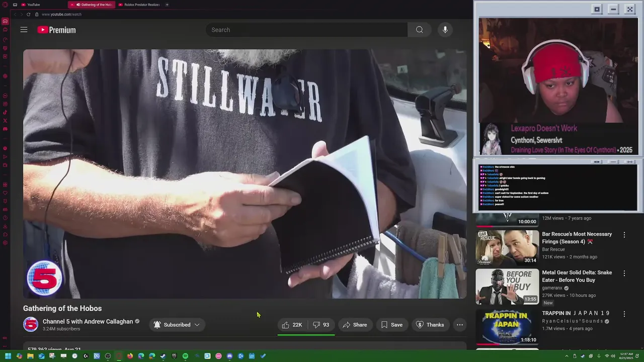Open Discord from the taskbar
Screen dimensions: 644x362
[229, 356]
